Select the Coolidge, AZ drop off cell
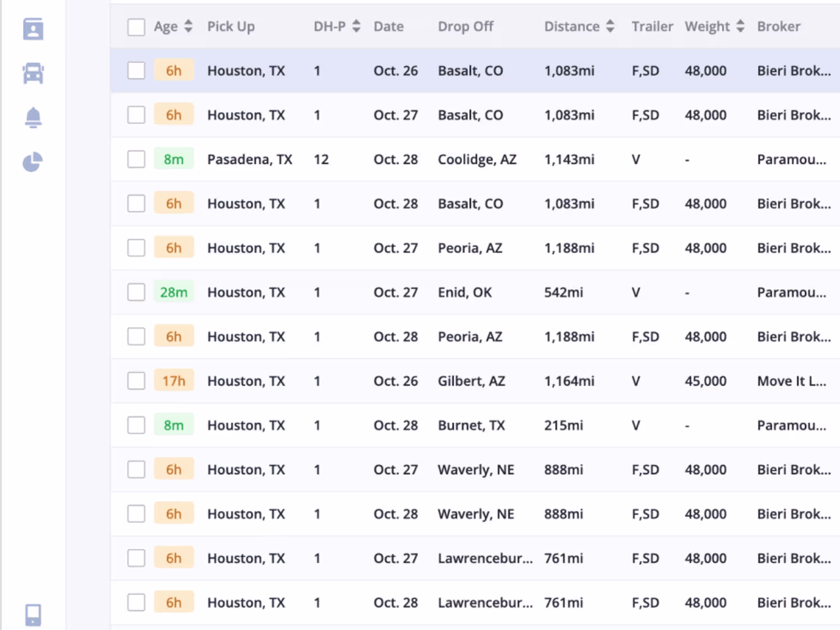 [477, 159]
